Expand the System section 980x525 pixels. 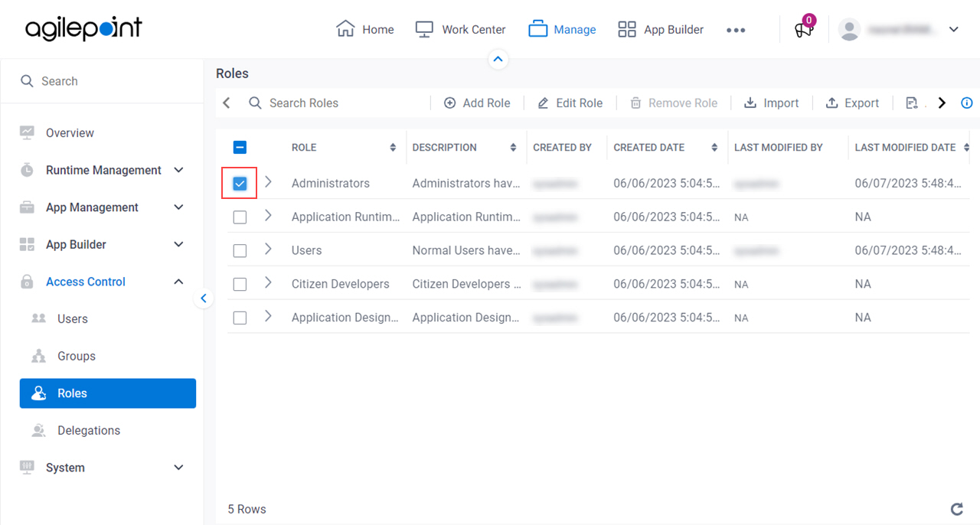[x=178, y=468]
